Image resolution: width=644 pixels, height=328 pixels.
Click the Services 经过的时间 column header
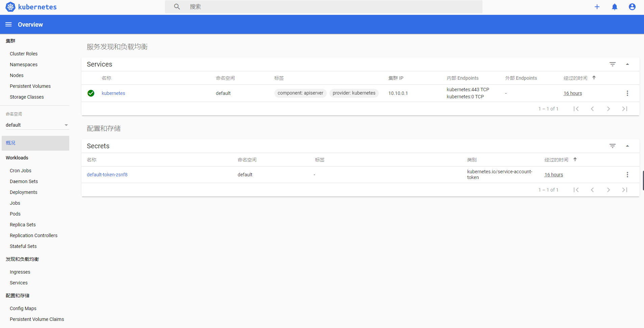tap(575, 78)
